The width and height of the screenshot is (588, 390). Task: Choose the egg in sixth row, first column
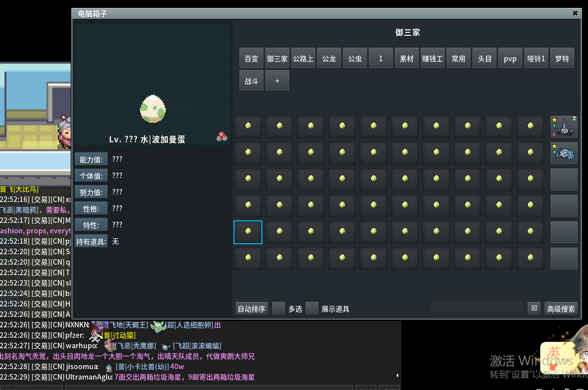[248, 259]
